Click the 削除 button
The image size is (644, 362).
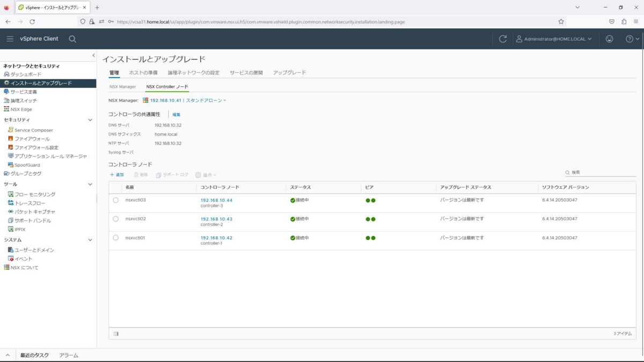(x=141, y=175)
